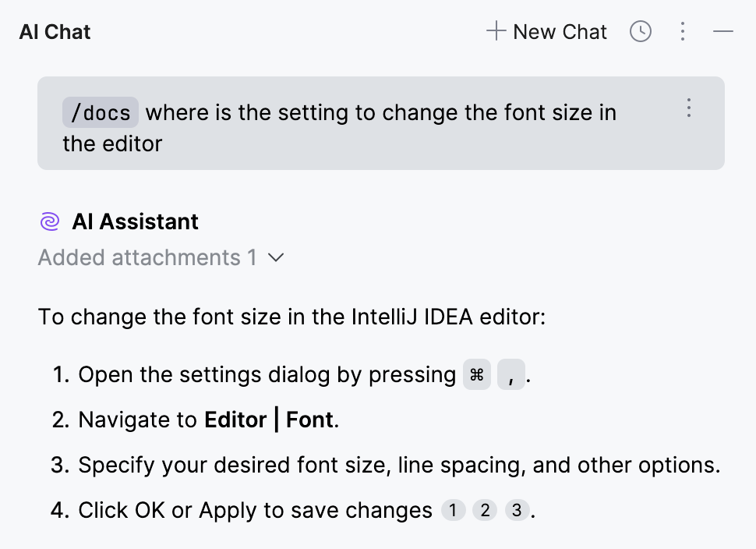Open chat history with the clock icon
This screenshot has width=756, height=549.
[640, 31]
